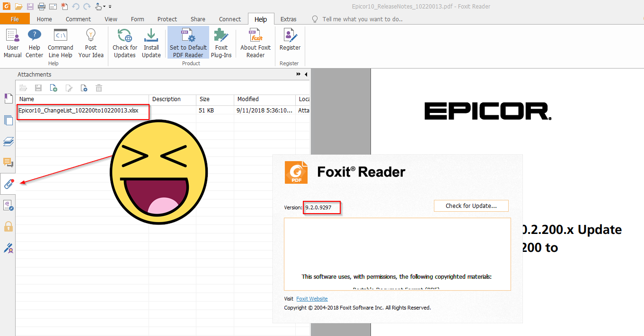The image size is (644, 336).
Task: Click the Modified column header
Action: click(265, 99)
